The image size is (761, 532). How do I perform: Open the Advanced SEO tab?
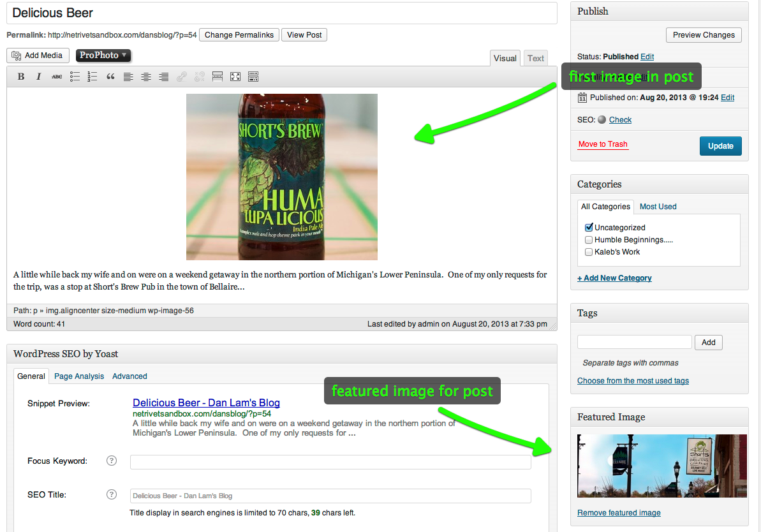coord(129,376)
